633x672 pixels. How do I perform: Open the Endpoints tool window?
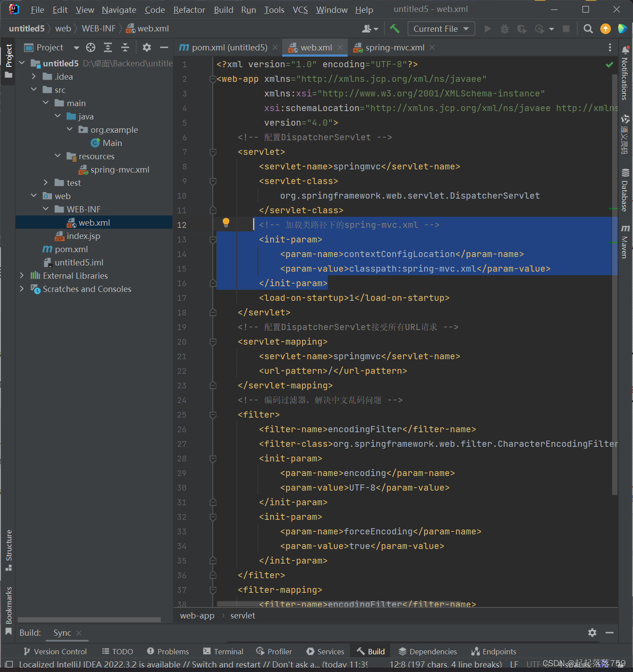tap(494, 652)
